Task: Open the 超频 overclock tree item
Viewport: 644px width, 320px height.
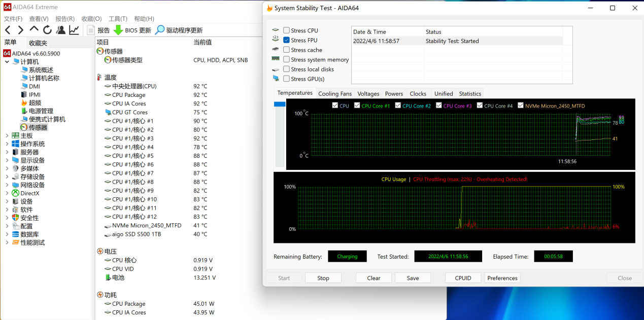Action: click(x=35, y=102)
